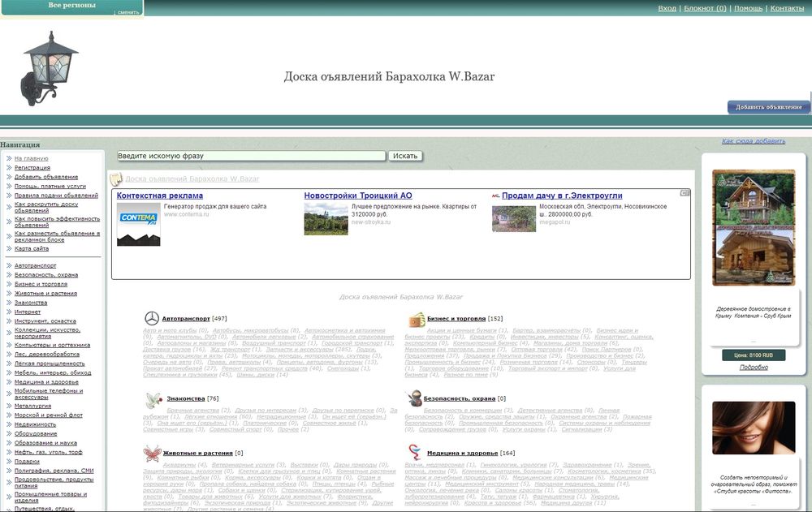This screenshot has height=512, width=812.
Task: Open the Продам дачу в г.Электроугли link
Action: pos(562,196)
